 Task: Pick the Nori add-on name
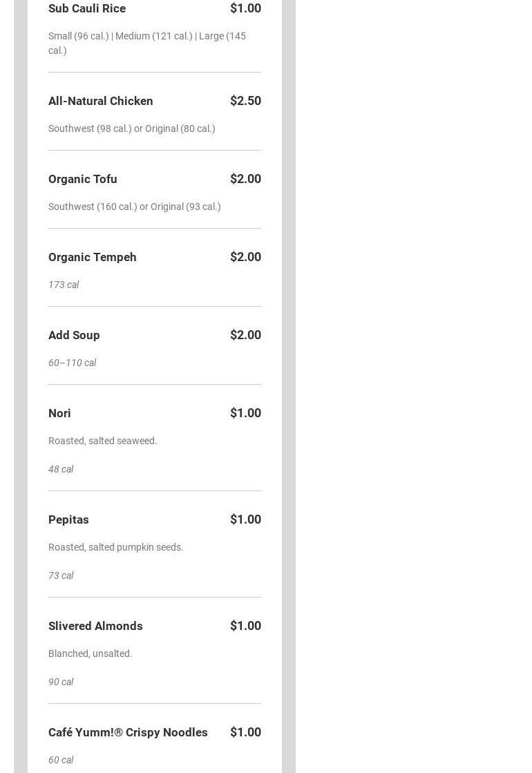(x=59, y=413)
